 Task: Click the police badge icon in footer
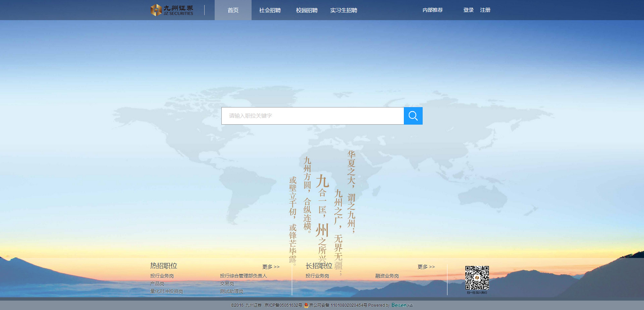click(x=306, y=305)
